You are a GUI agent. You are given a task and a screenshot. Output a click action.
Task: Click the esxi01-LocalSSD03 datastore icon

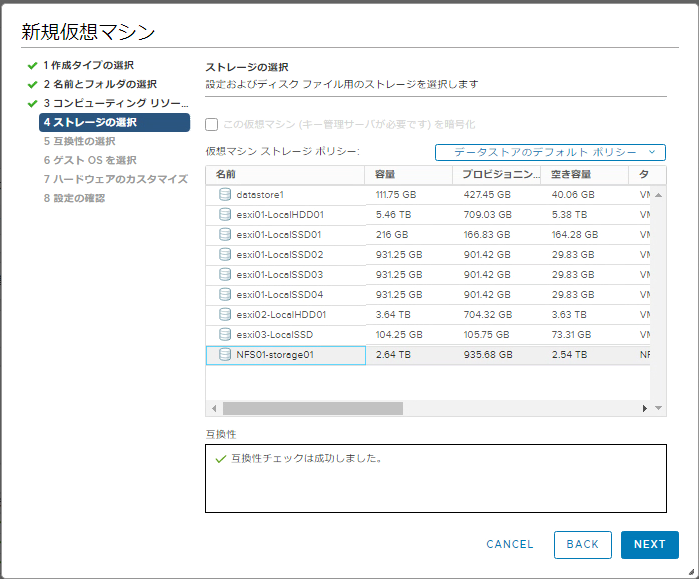pyautogui.click(x=225, y=275)
